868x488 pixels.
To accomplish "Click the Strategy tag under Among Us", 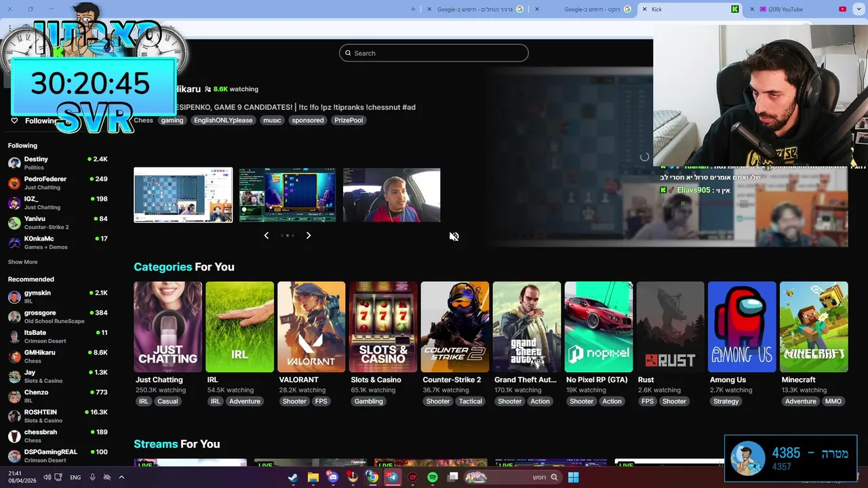I will pyautogui.click(x=726, y=401).
